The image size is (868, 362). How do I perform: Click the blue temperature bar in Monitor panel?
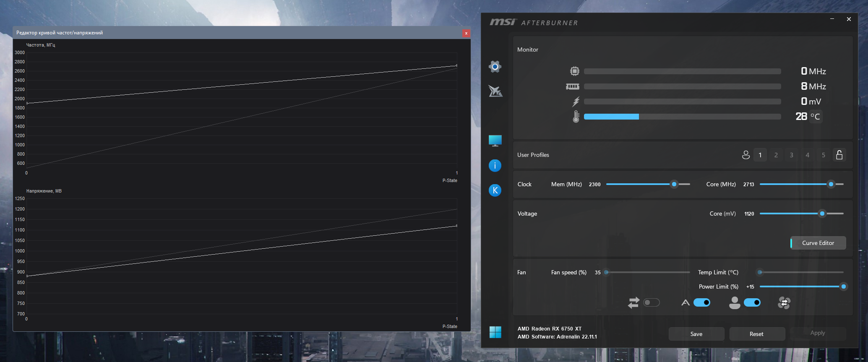(x=611, y=117)
